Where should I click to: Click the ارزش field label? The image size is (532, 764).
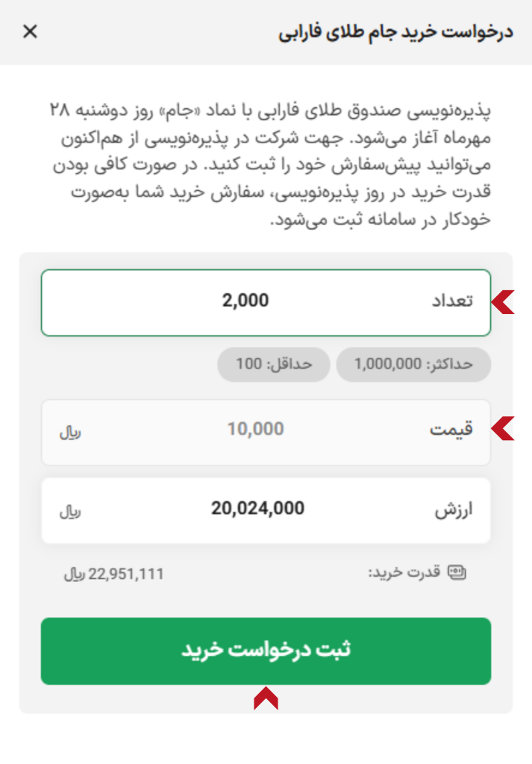pos(454,510)
